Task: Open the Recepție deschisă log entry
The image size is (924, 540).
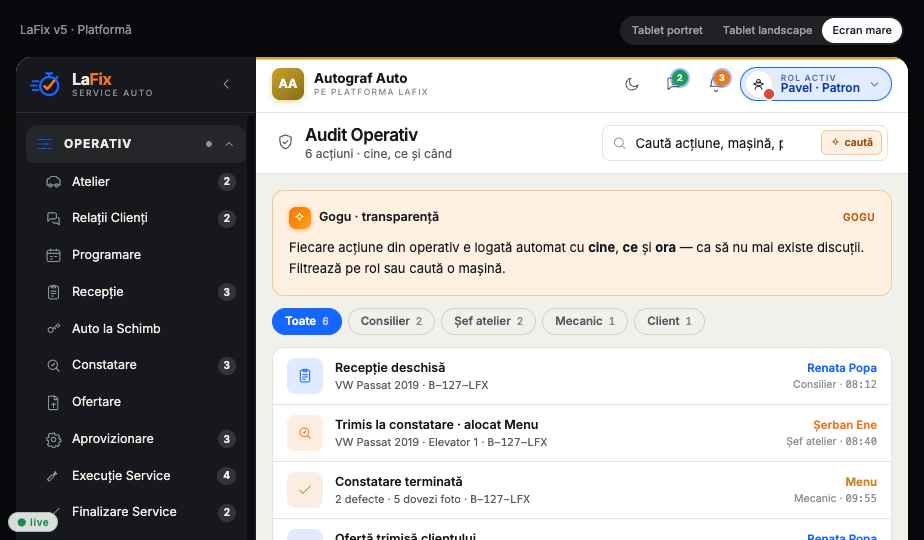Action: [582, 376]
